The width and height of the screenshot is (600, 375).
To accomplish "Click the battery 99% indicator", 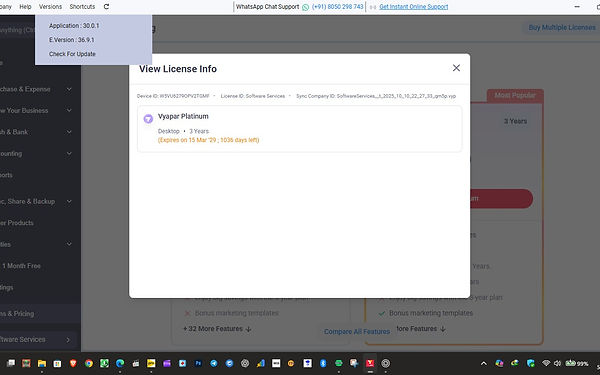I will [577, 363].
